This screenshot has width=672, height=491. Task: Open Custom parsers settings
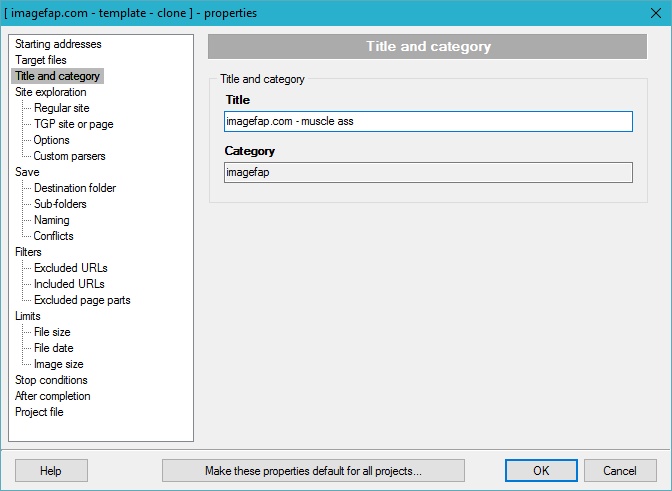(x=69, y=156)
